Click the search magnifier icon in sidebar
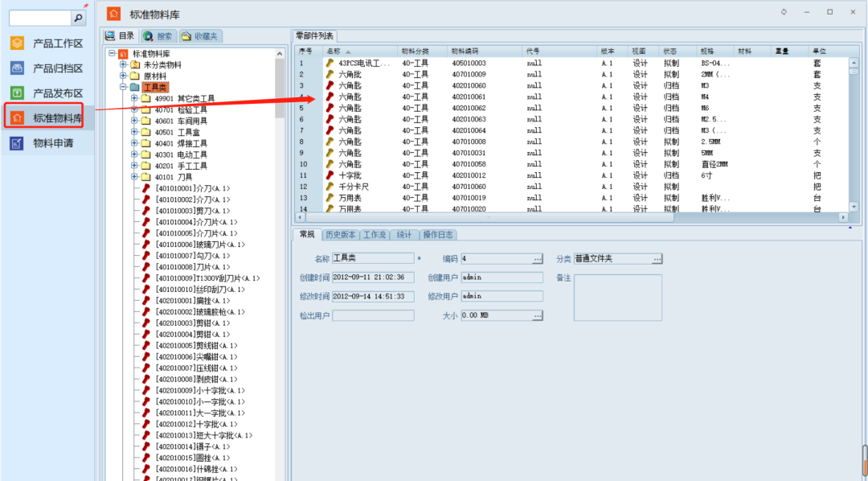The image size is (868, 481). [x=78, y=18]
